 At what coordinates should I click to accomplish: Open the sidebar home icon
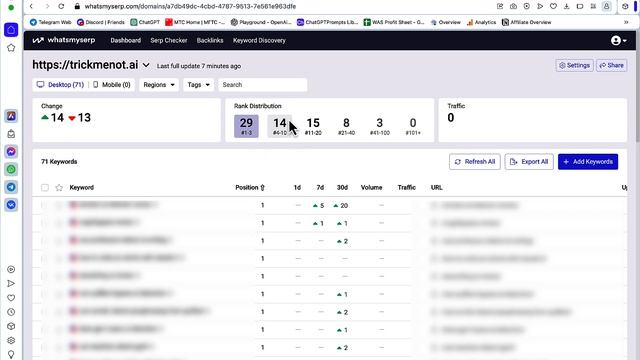tap(11, 29)
